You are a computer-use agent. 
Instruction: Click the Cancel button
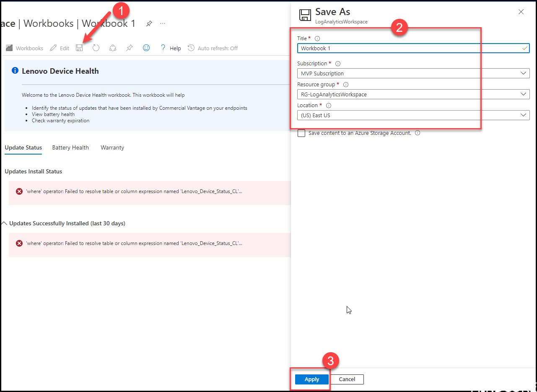(x=347, y=379)
